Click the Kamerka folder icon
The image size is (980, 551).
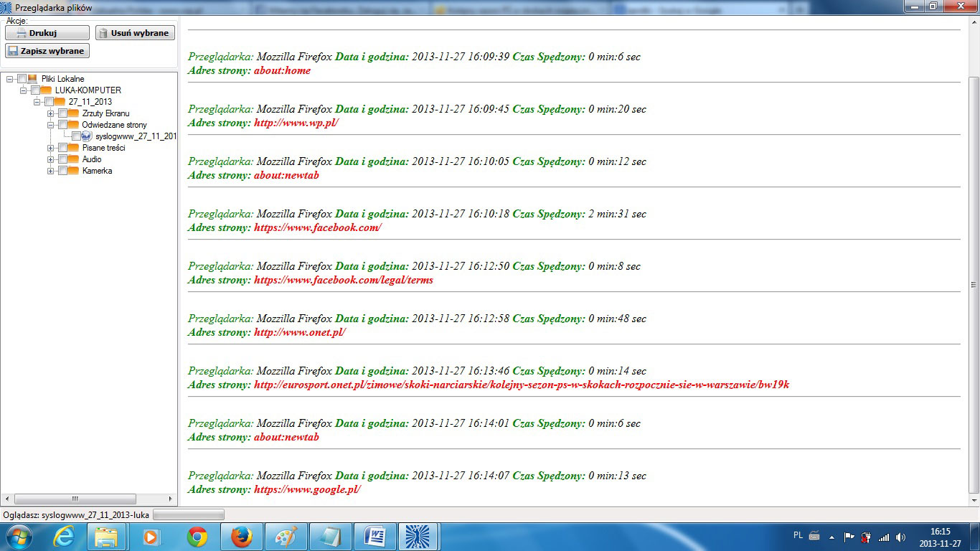pos(73,171)
